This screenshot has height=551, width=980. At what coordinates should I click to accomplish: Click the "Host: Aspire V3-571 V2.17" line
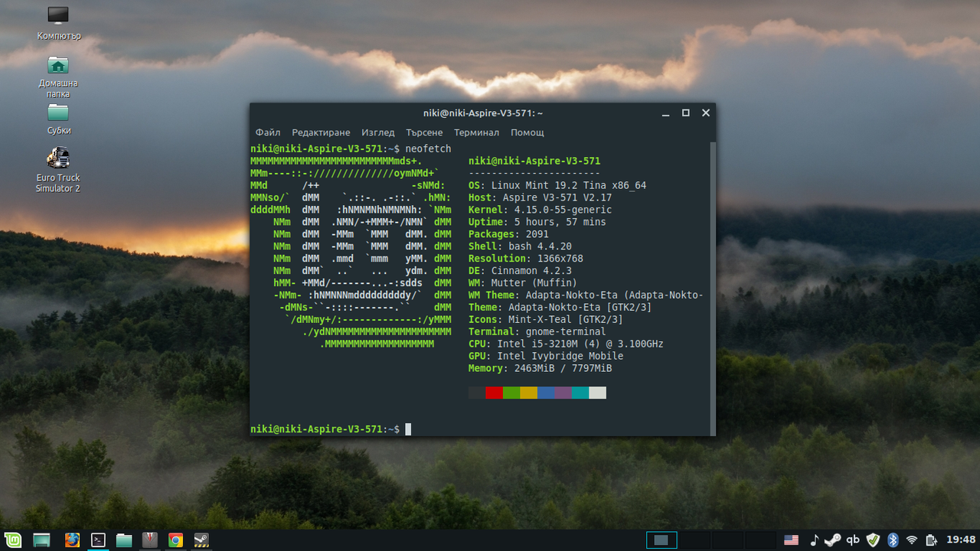click(x=541, y=197)
